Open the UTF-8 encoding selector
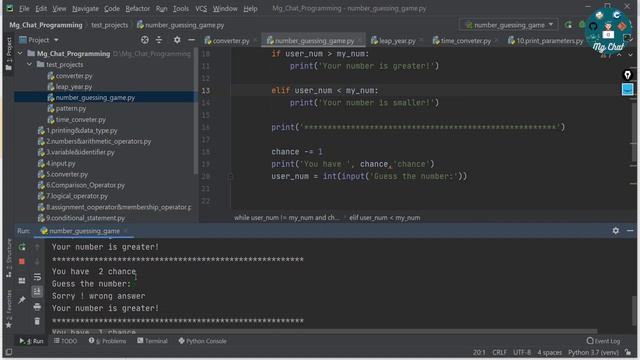The image size is (640, 360). point(522,352)
